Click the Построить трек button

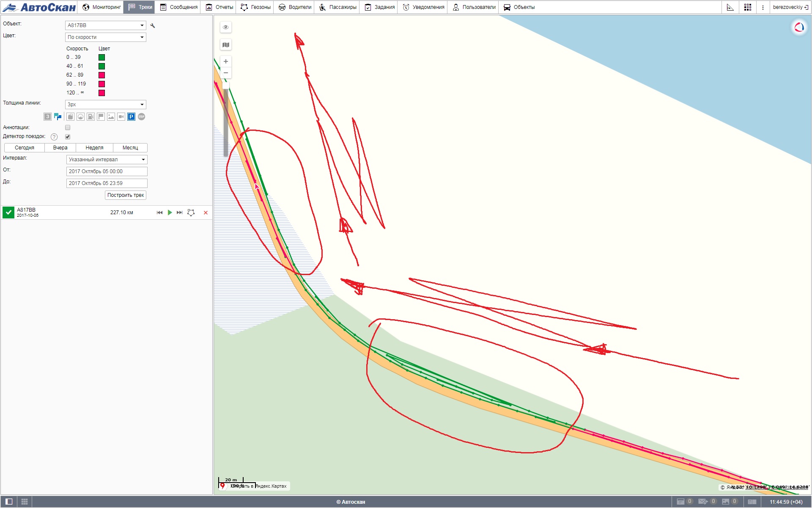tap(126, 195)
